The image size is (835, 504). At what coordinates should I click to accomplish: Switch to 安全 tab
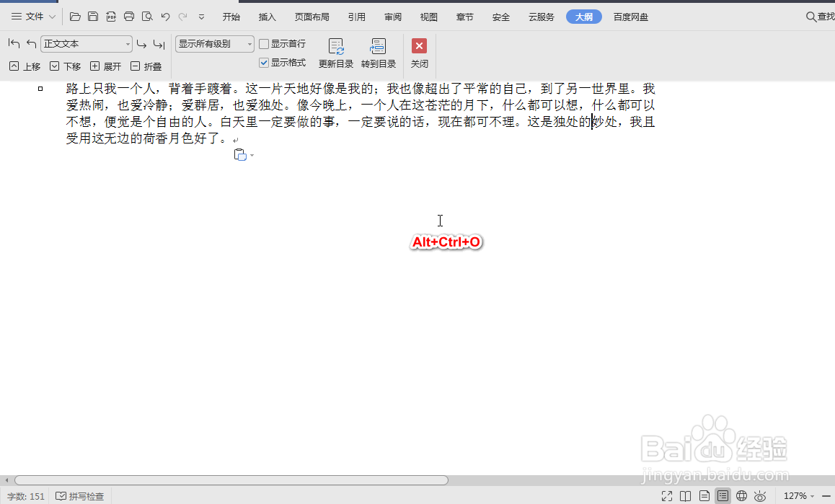point(501,17)
